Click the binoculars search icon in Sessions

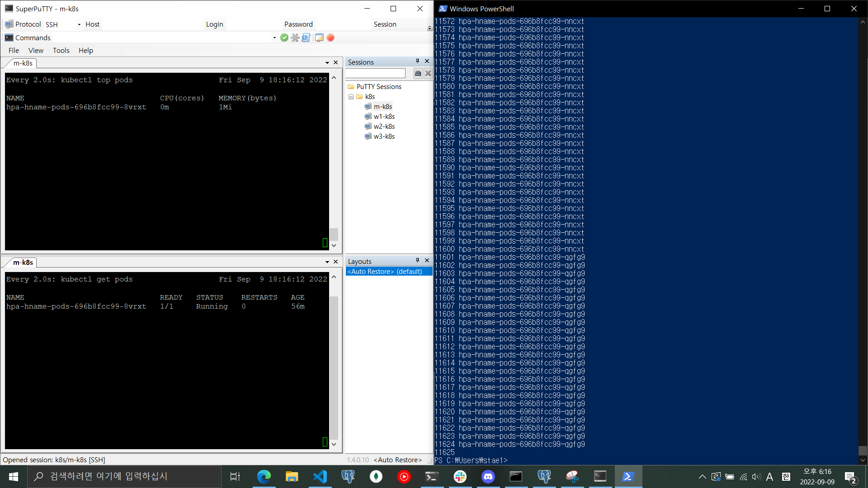[x=418, y=73]
